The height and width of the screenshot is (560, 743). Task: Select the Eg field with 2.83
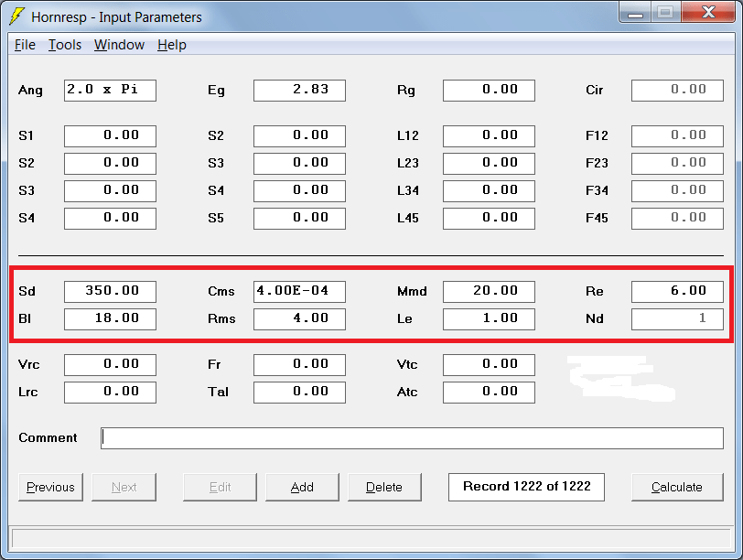click(299, 90)
